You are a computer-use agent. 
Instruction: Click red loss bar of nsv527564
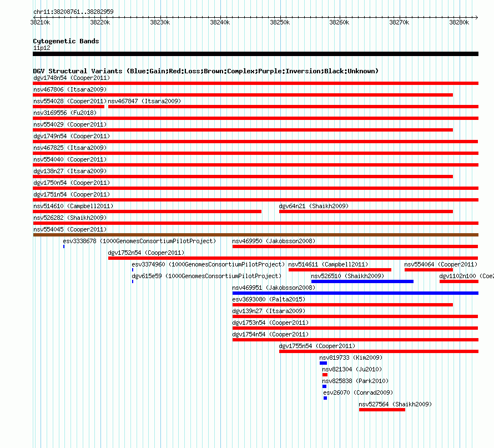click(382, 410)
